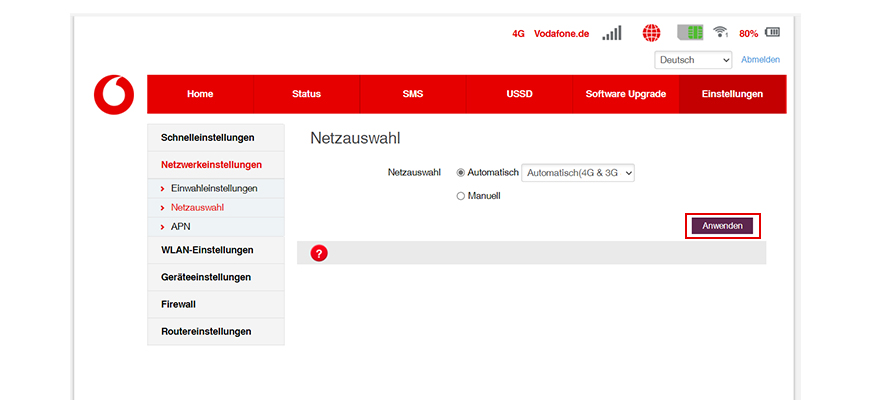Select the Automatisch radio button
Screen dimensions: 879x400
point(461,173)
